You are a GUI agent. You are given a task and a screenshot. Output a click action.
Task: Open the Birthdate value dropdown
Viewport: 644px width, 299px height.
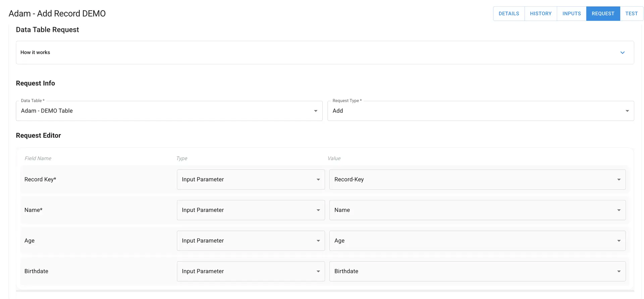477,271
